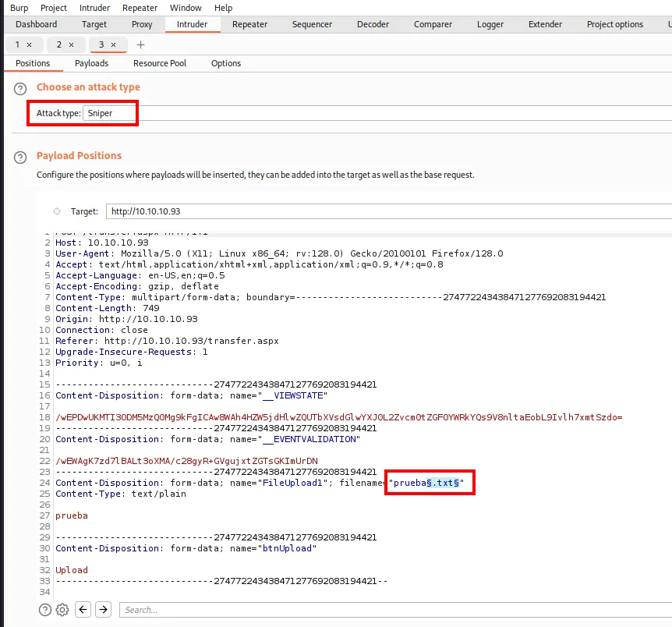Switch to Proxy tab
Image resolution: width=672 pixels, height=627 pixels.
[142, 24]
